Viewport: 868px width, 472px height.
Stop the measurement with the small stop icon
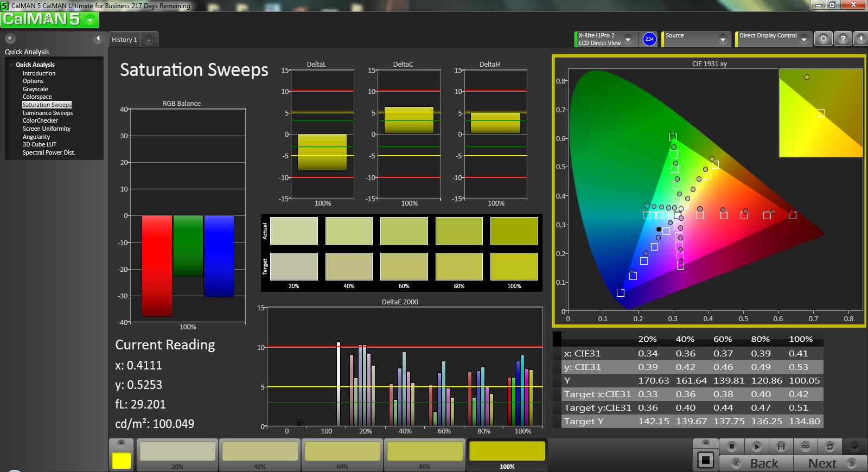pyautogui.click(x=731, y=447)
